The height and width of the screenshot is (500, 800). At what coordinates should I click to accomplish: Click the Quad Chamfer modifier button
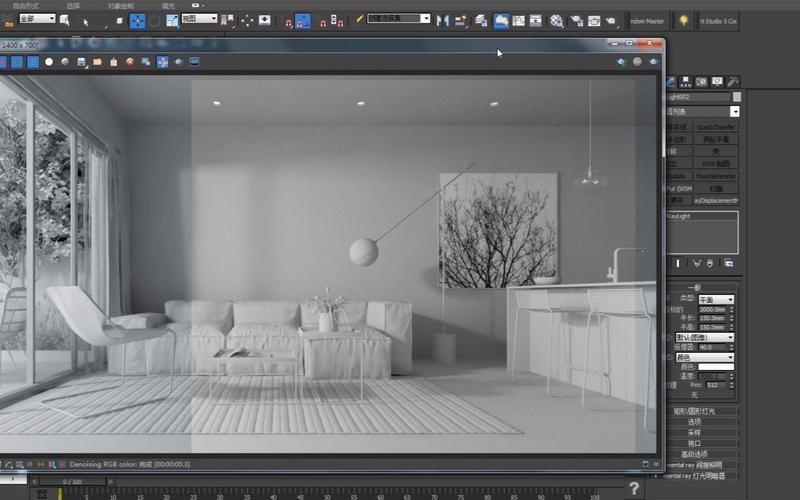coord(716,128)
